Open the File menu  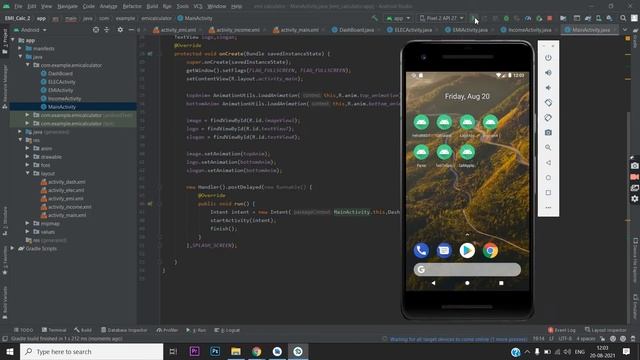[x=18, y=6]
